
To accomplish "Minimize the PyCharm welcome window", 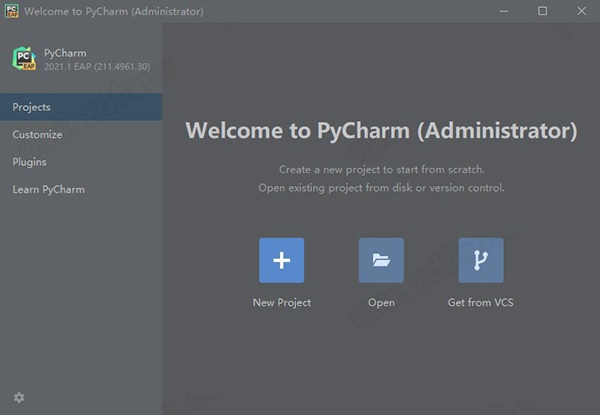I will click(504, 11).
